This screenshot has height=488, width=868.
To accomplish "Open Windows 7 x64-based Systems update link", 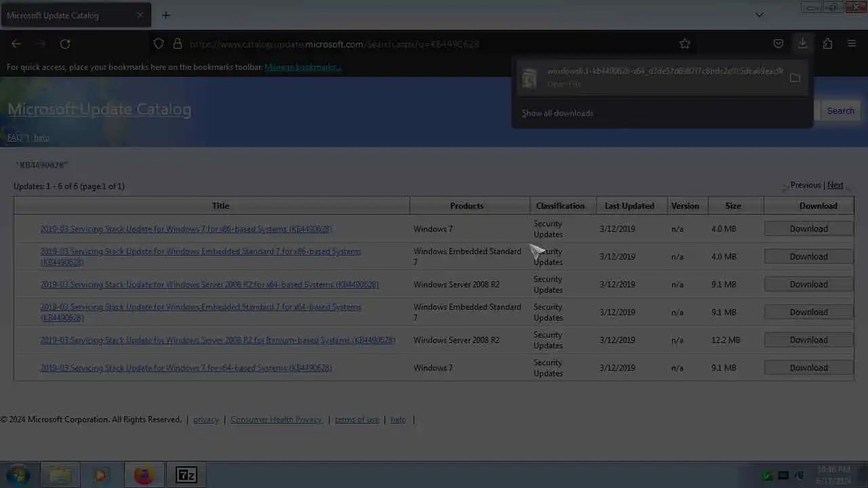I will (x=186, y=368).
